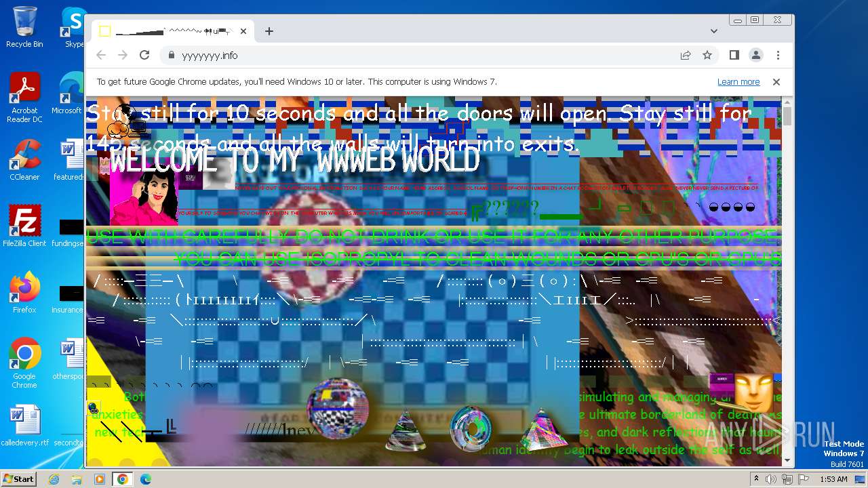Screen dimensions: 868x488
Task: Click the gray cone shape
Action: coord(405,430)
